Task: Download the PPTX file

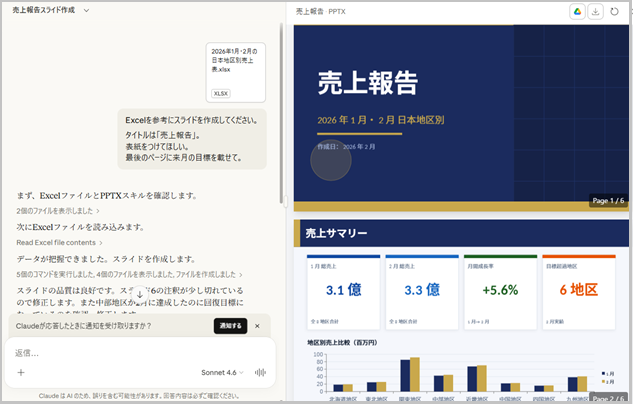Action: [x=596, y=12]
